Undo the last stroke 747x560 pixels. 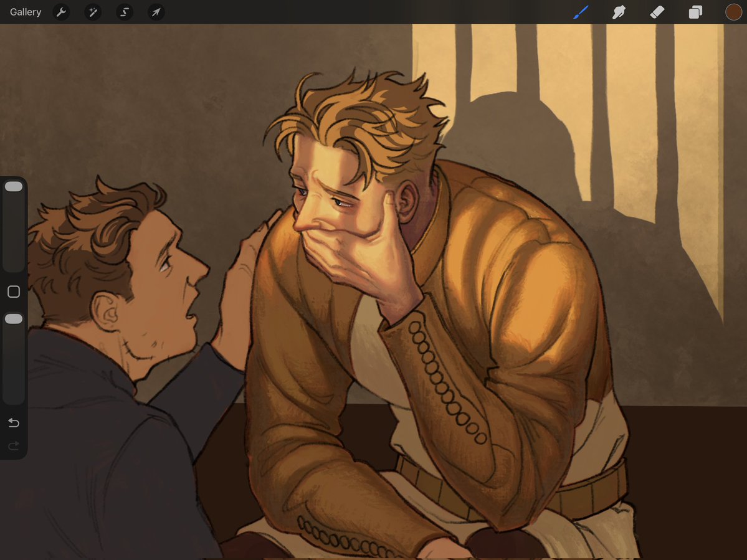[x=13, y=422]
